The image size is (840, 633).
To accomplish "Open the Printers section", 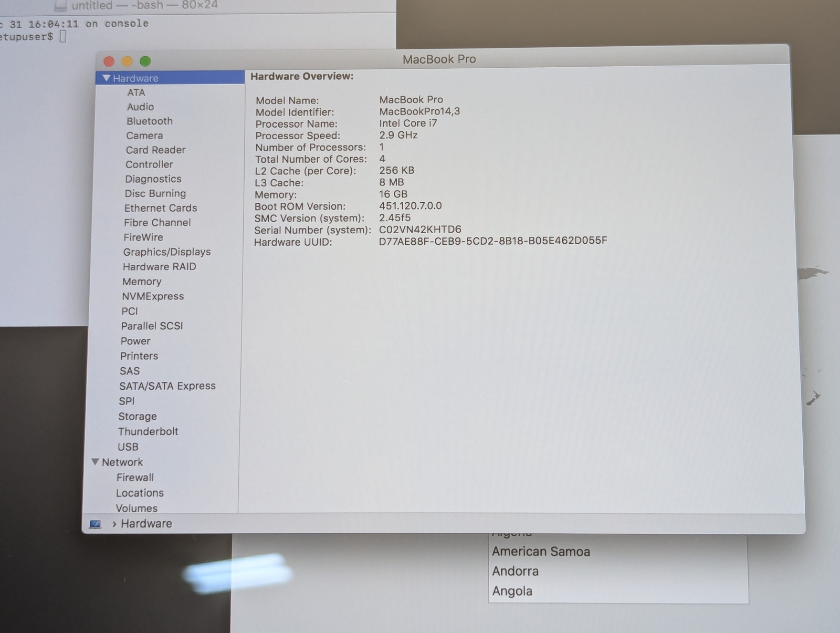I will [139, 356].
